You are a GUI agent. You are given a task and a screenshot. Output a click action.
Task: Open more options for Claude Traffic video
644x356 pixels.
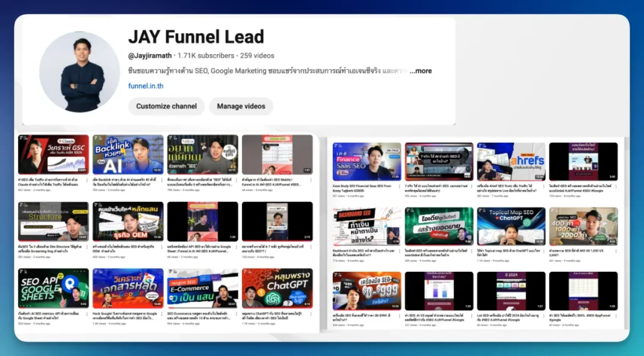pos(87,181)
